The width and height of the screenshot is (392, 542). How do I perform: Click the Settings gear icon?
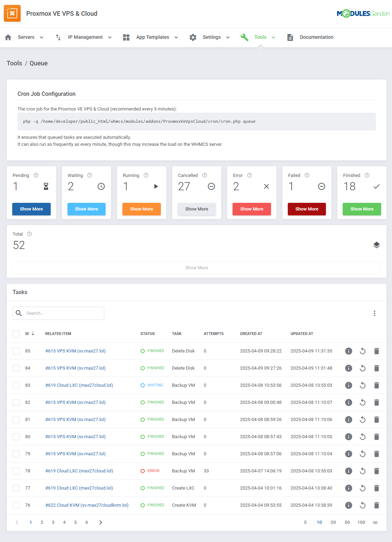tap(193, 37)
